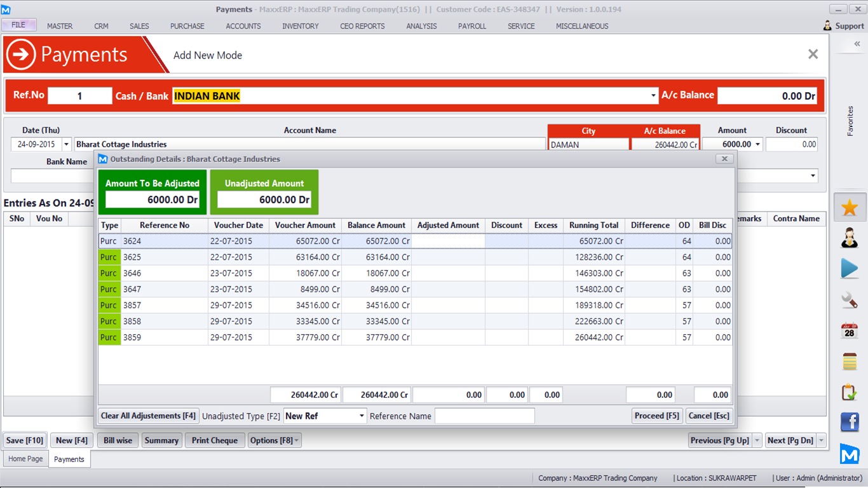Click the Proceed [F5] button
The image size is (868, 488).
[657, 416]
